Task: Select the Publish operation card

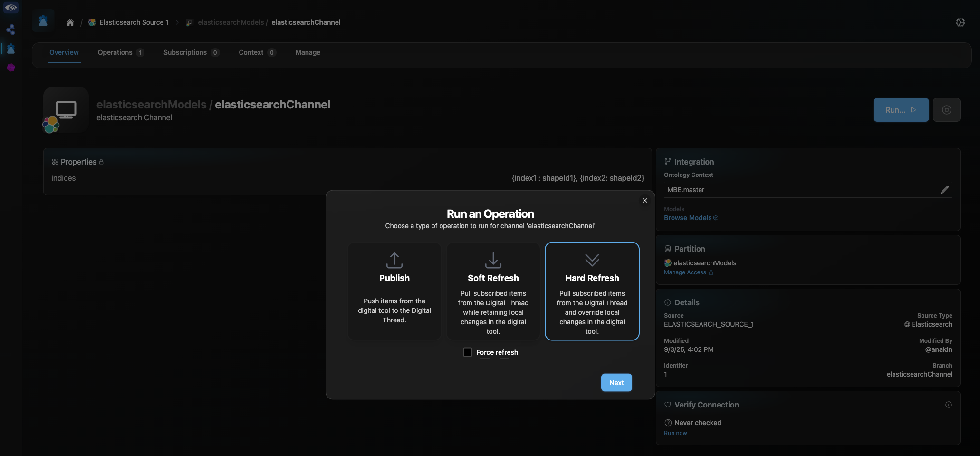Action: 394,291
